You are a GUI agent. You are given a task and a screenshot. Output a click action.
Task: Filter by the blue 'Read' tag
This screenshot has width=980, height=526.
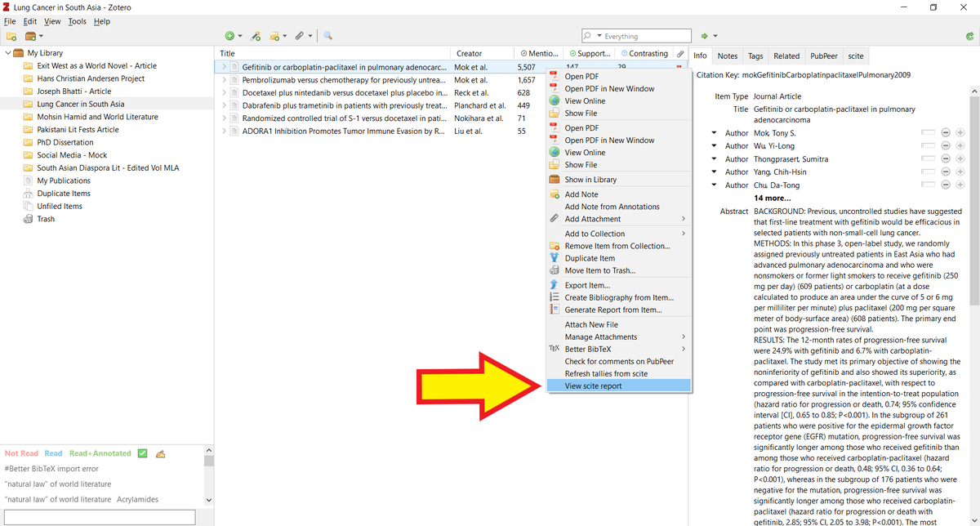[53, 453]
